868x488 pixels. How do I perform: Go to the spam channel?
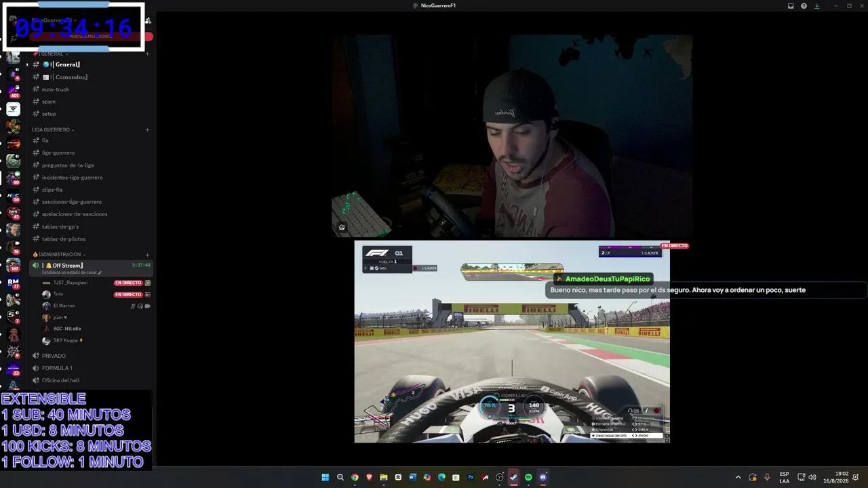(90, 102)
